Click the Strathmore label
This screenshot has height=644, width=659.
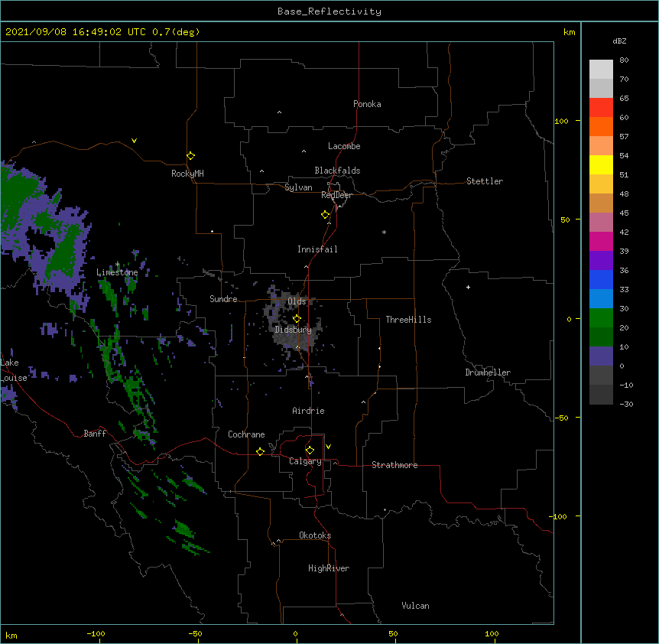click(394, 465)
